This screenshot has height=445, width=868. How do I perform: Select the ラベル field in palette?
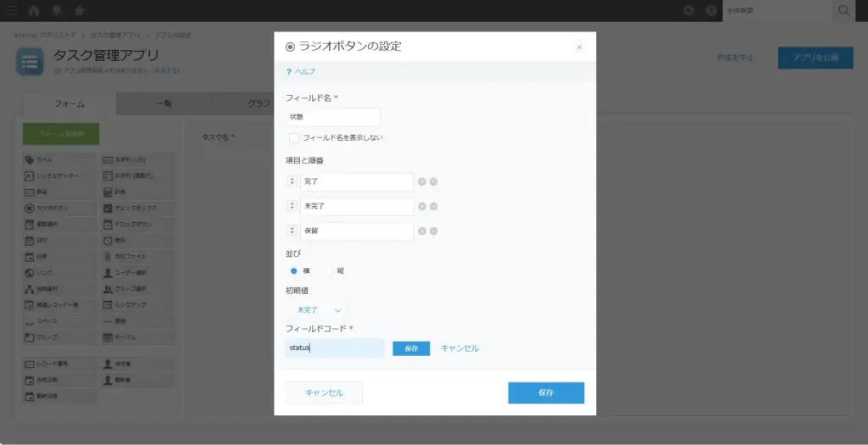pyautogui.click(x=60, y=160)
